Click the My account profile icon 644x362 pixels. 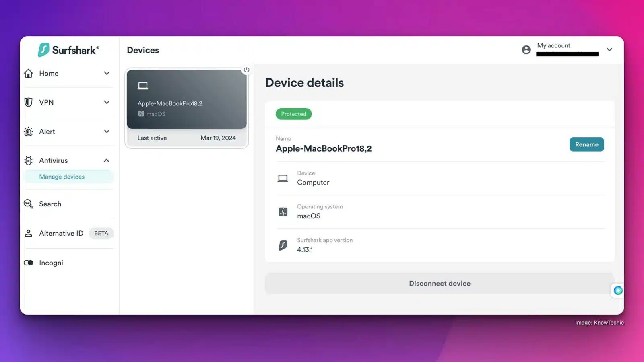pyautogui.click(x=526, y=49)
